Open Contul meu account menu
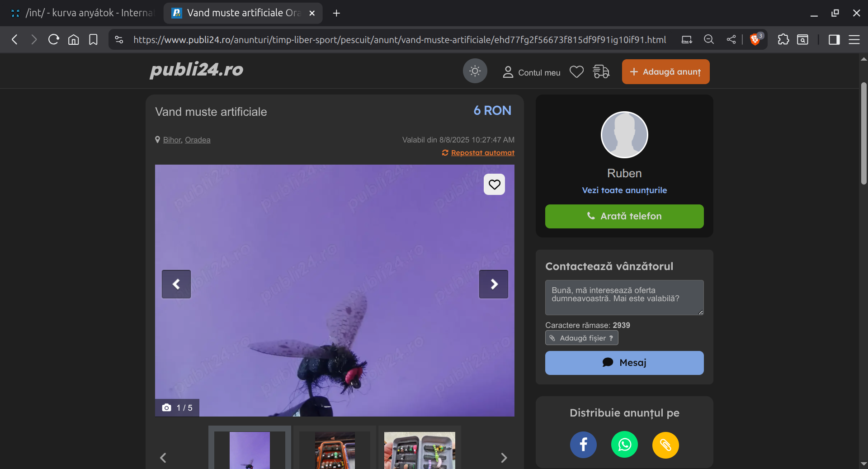Viewport: 868px width, 469px height. (531, 72)
